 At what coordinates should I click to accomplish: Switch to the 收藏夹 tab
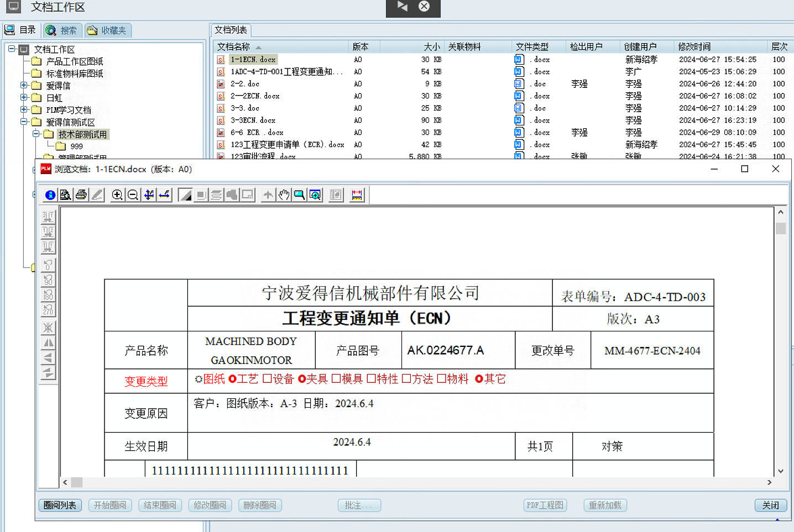[107, 30]
